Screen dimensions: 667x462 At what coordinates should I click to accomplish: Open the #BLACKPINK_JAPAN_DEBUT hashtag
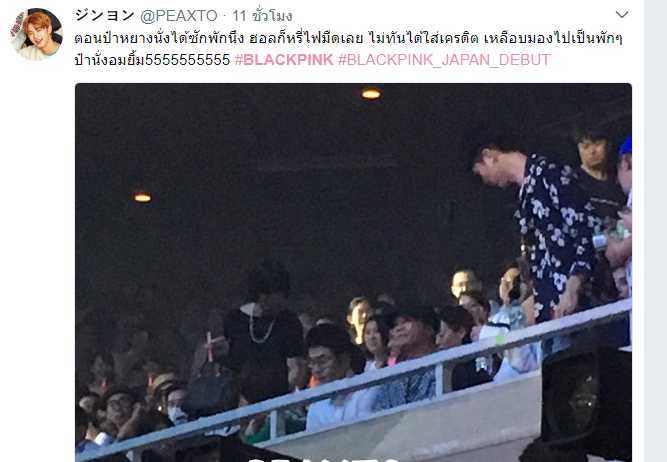[444, 60]
